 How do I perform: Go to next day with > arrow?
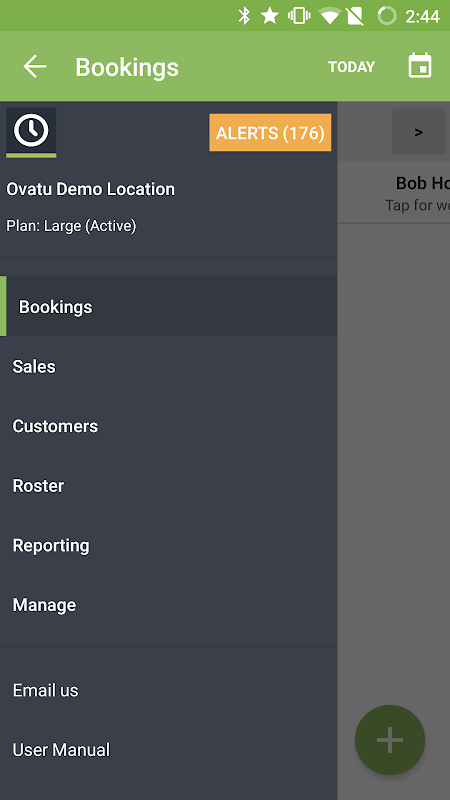(x=419, y=132)
